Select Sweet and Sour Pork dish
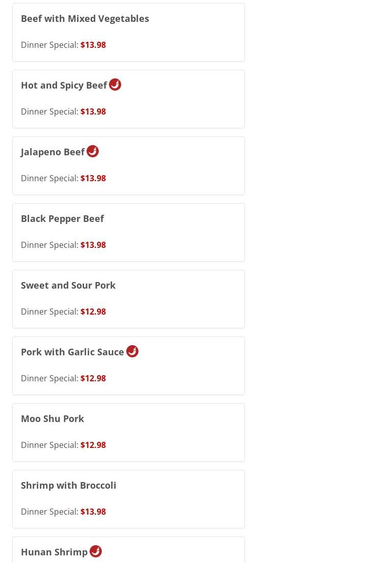 [68, 285]
